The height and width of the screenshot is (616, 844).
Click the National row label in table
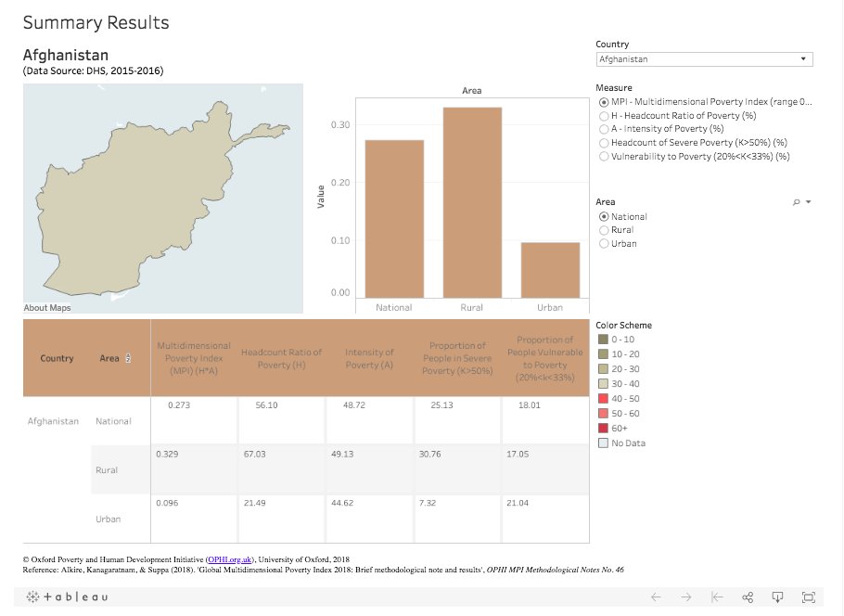pyautogui.click(x=113, y=421)
